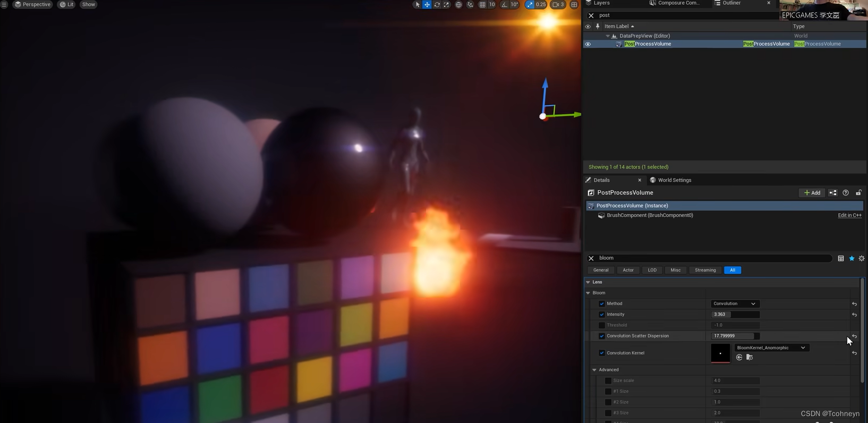The width and height of the screenshot is (868, 423).
Task: Toggle rotation snapping angle icon
Action: pyautogui.click(x=504, y=5)
